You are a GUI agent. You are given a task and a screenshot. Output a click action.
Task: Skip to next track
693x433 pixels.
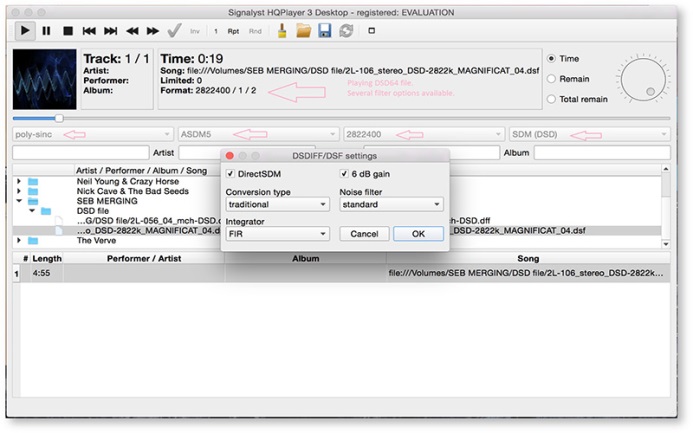[x=110, y=31]
